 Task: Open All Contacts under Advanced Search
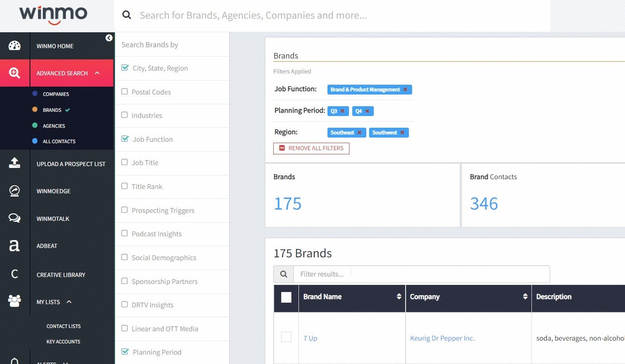tap(59, 141)
